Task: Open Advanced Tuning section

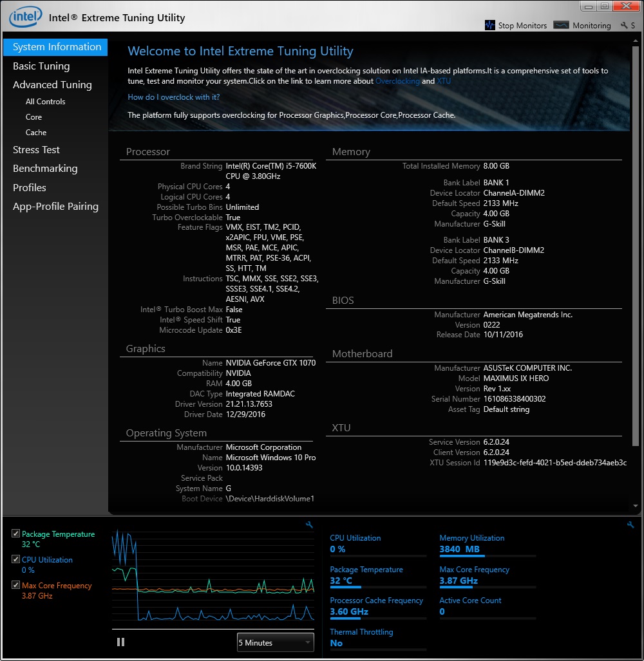Action: (52, 85)
